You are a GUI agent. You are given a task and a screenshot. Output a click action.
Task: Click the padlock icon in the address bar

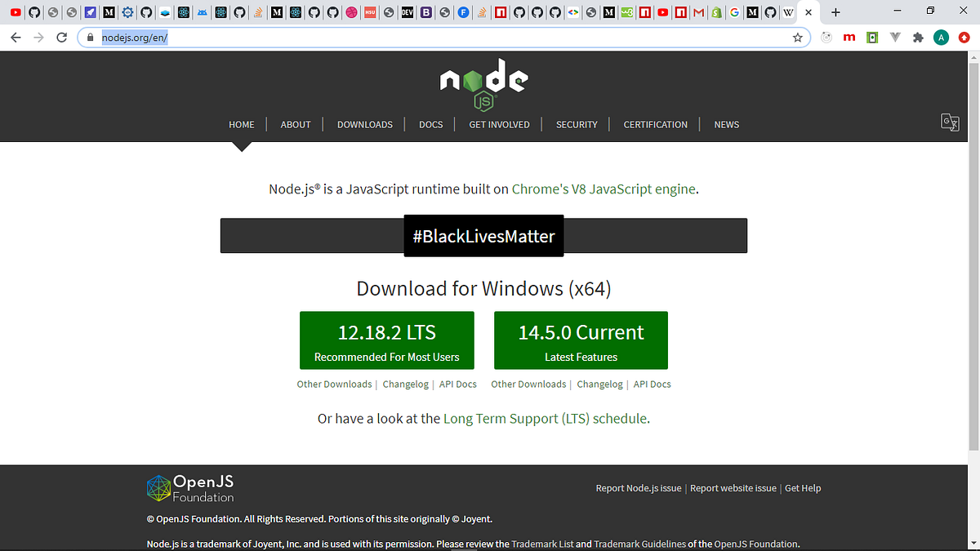(x=91, y=37)
